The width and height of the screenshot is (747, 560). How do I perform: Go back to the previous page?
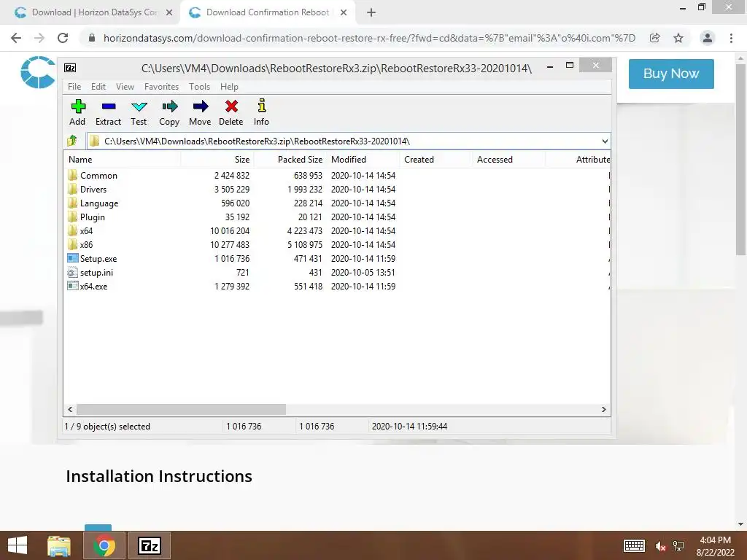[16, 38]
